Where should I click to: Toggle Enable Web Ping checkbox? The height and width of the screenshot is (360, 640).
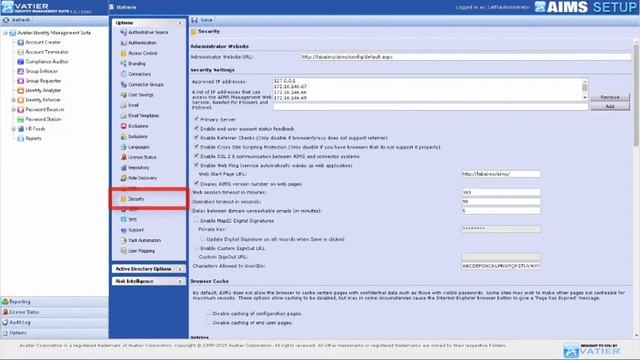point(196,165)
